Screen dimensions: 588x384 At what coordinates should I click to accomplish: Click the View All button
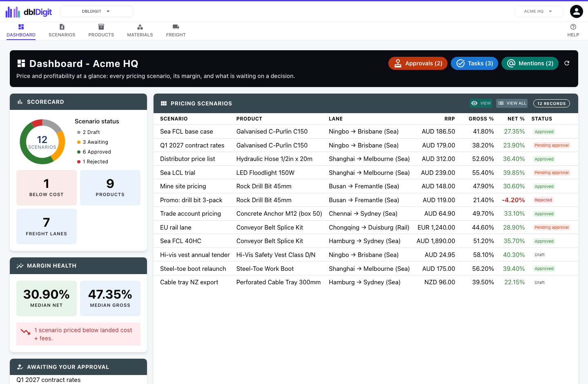pyautogui.click(x=512, y=103)
